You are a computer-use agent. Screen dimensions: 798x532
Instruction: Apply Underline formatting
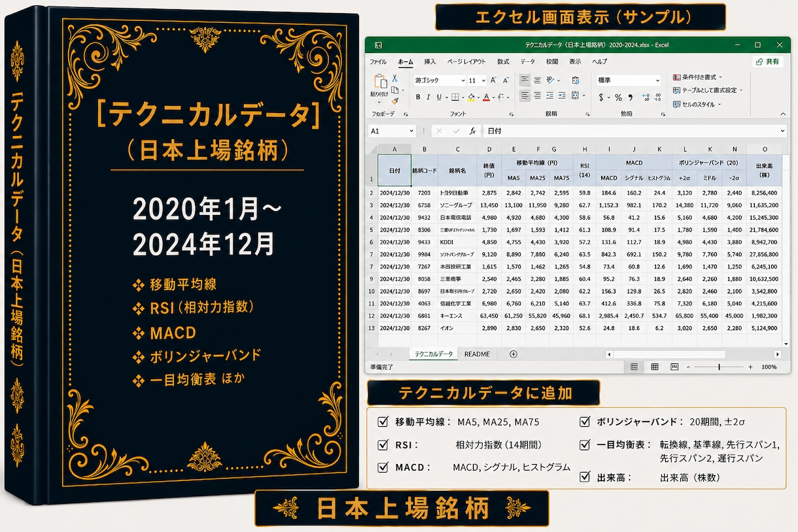point(439,97)
